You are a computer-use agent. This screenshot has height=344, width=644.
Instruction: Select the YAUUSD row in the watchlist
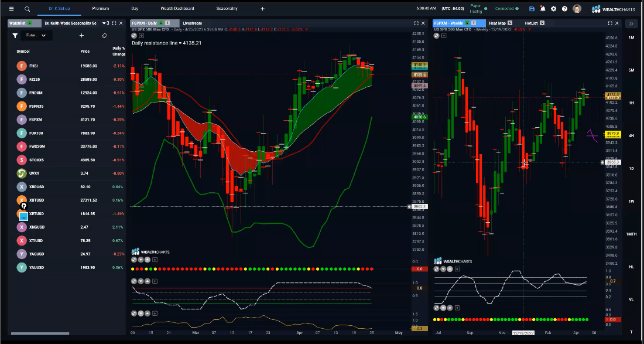67,268
